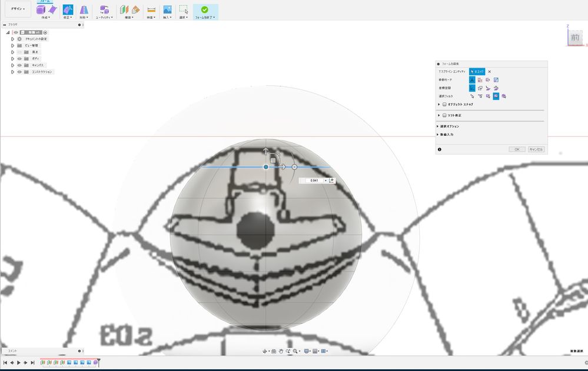
Task: Select the view coordinate space option
Action: point(480,88)
